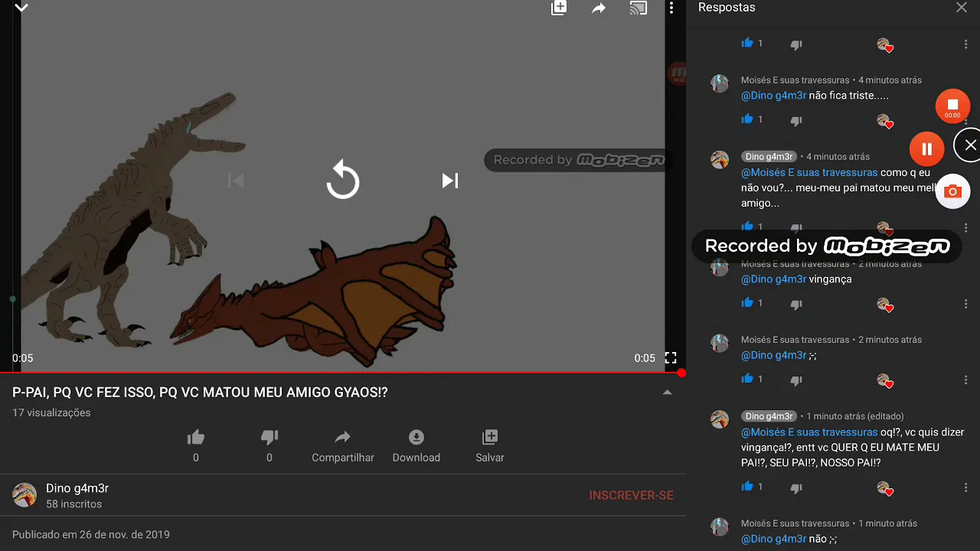This screenshot has width=980, height=551.
Task: Add video to playlist from top bar
Action: 559,8
